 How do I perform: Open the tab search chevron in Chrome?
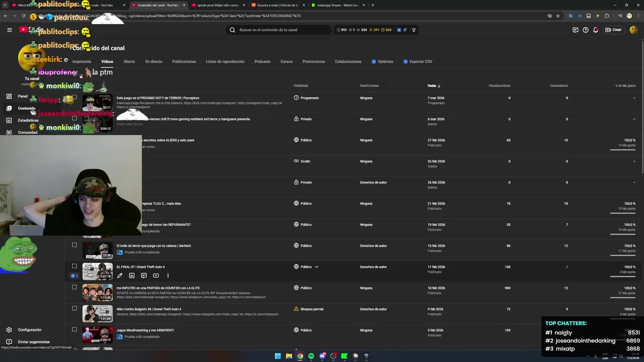tap(5, 5)
